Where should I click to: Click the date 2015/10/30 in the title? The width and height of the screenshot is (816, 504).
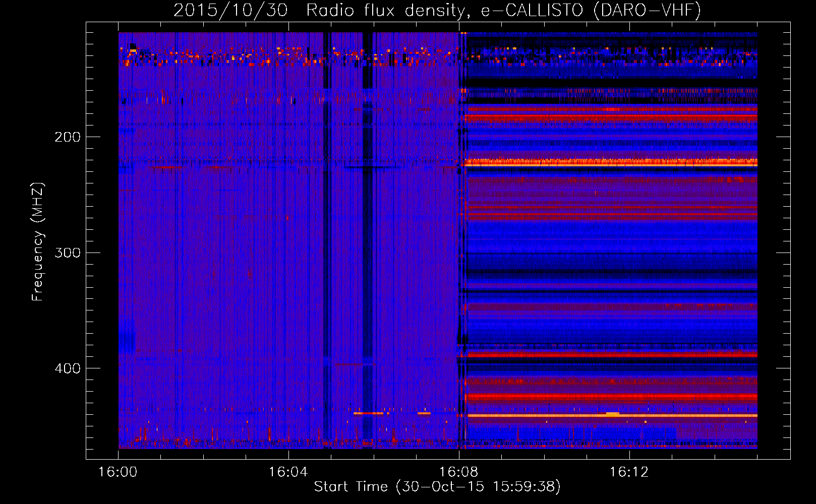point(230,10)
